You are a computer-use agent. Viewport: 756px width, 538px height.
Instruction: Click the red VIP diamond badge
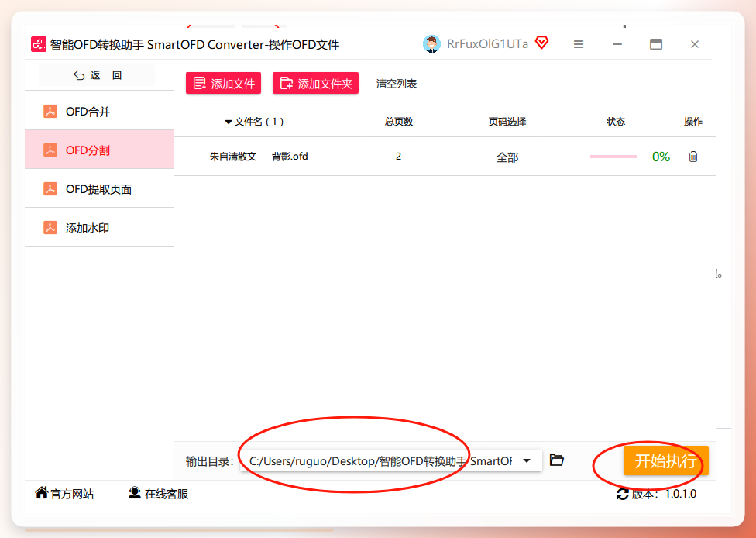pos(542,43)
